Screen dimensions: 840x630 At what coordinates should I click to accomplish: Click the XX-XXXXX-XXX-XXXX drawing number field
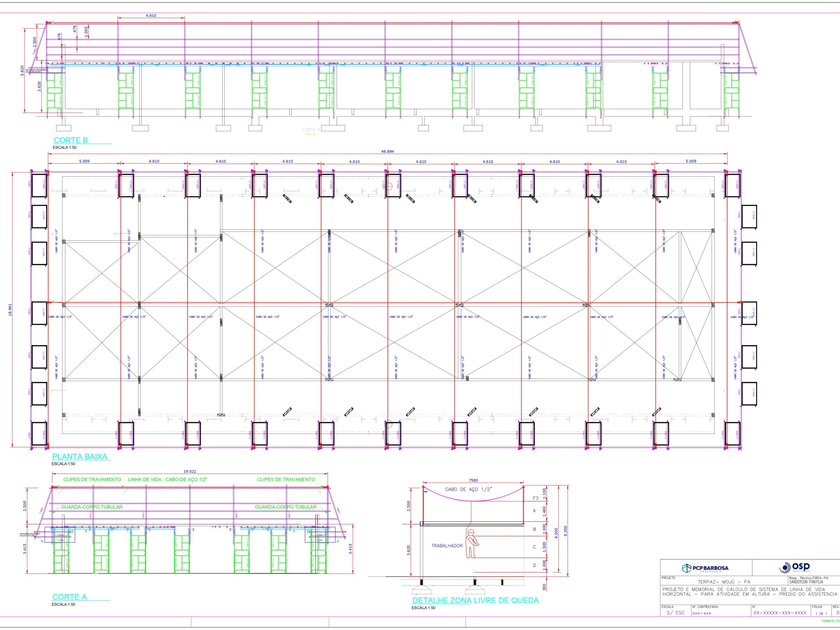coord(780,613)
